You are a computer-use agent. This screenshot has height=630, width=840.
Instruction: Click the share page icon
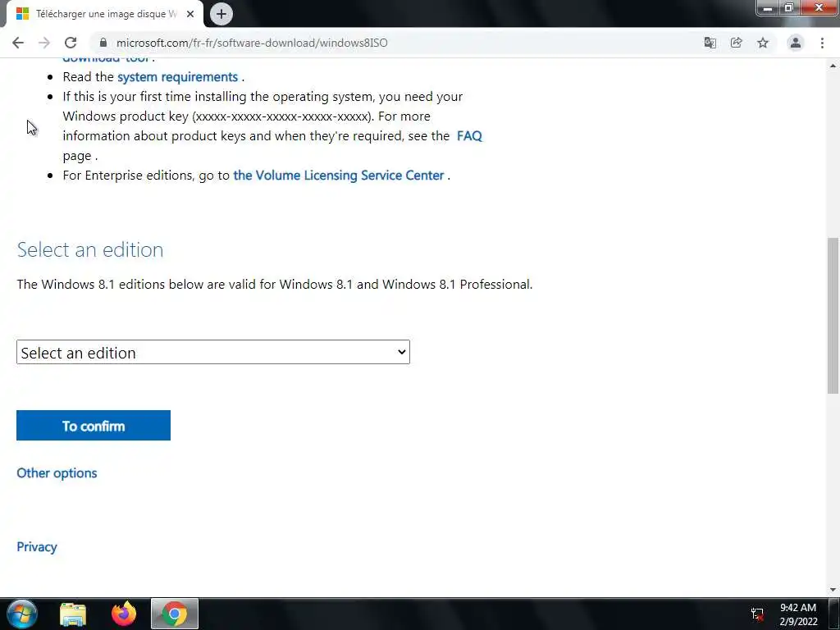tap(736, 43)
